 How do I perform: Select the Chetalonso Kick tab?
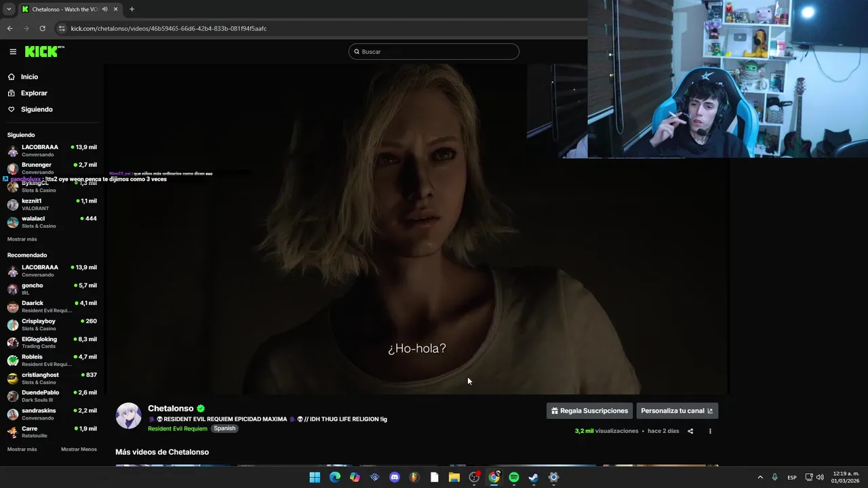(x=70, y=9)
